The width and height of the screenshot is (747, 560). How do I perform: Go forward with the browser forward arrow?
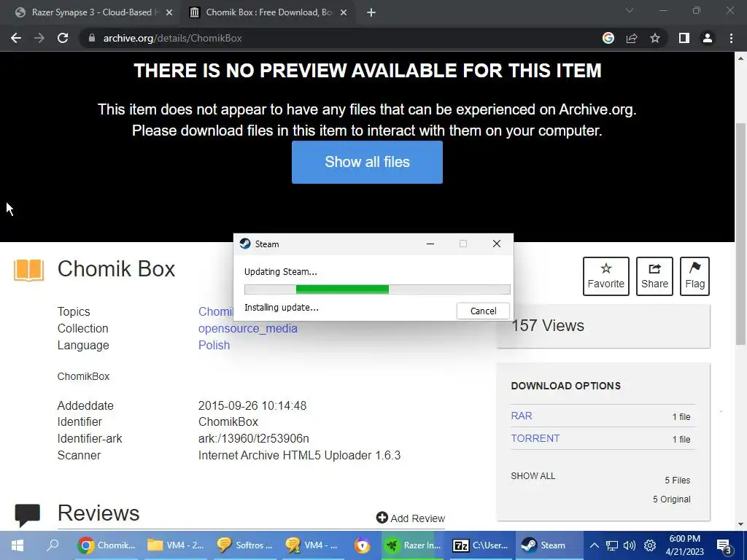tap(39, 38)
